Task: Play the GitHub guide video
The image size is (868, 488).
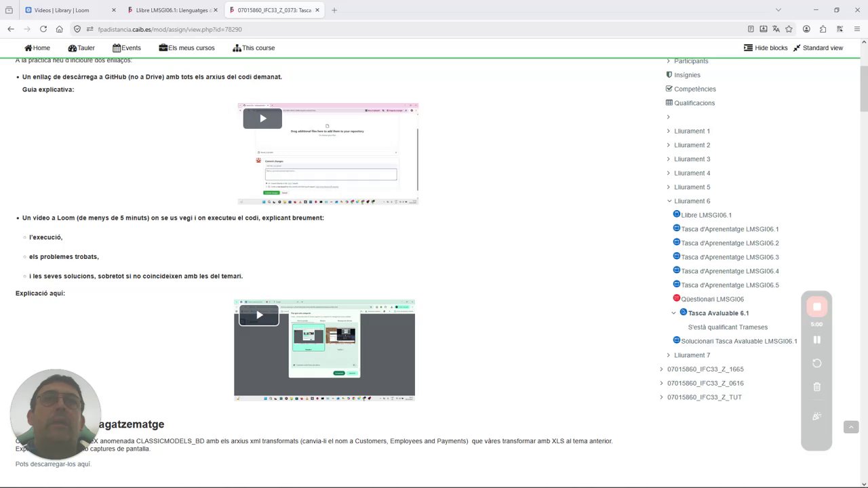Action: 262,118
